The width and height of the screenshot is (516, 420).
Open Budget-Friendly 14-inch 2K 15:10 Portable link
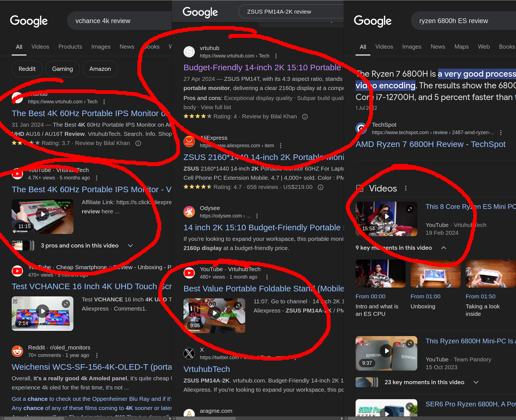[262, 67]
